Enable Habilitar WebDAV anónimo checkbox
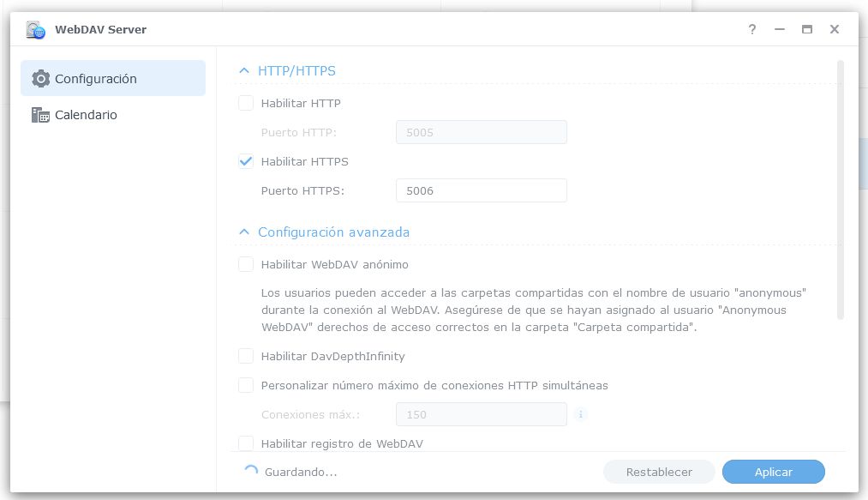Screen dimensions: 868x500 coord(246,265)
